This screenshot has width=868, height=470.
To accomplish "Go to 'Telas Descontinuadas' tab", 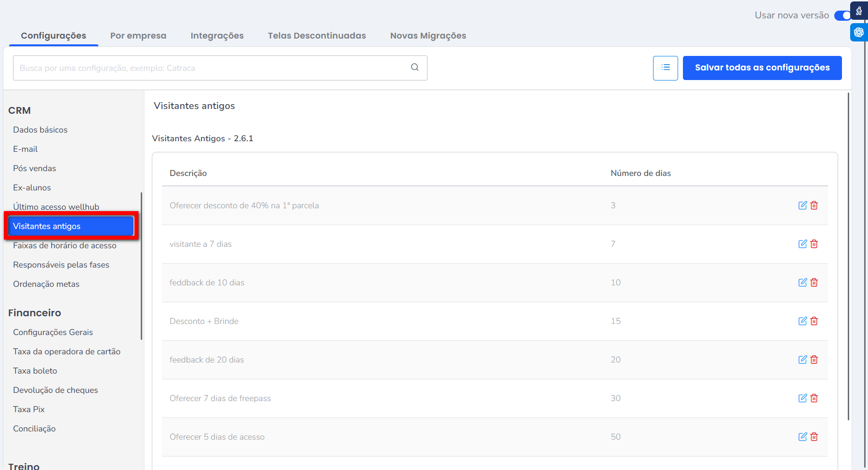I will tap(317, 36).
